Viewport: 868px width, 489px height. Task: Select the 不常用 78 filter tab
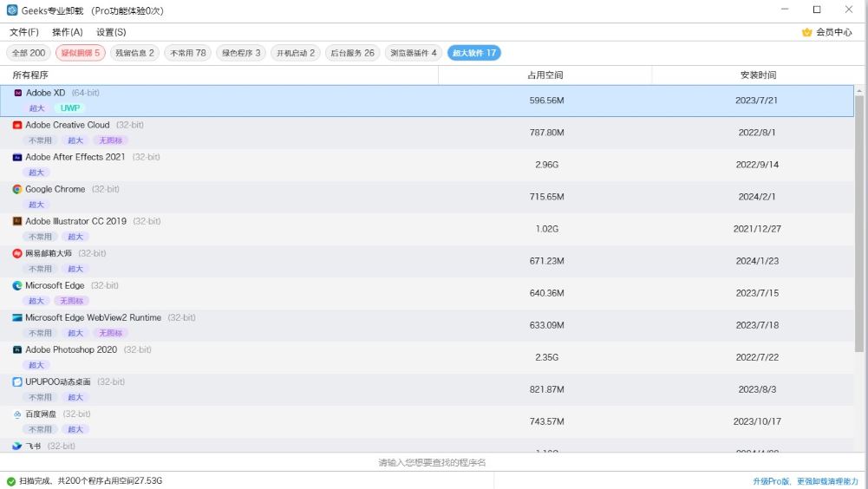point(187,53)
